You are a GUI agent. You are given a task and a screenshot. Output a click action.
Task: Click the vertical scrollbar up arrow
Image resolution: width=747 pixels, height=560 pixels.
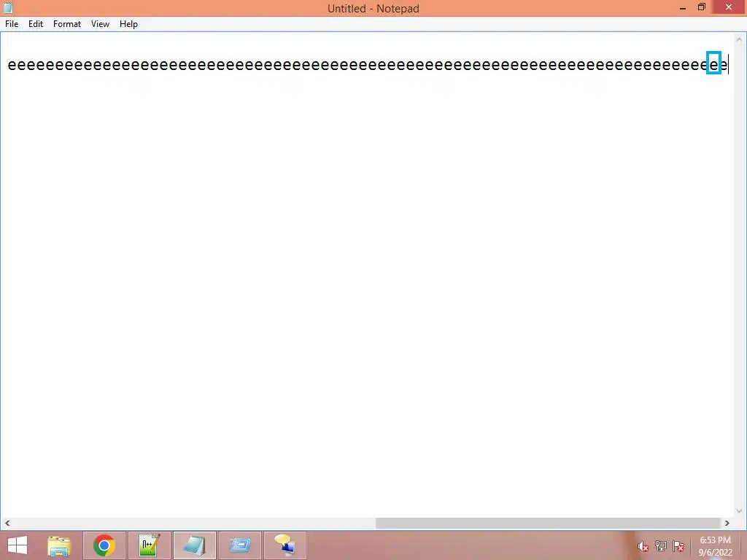tap(739, 39)
